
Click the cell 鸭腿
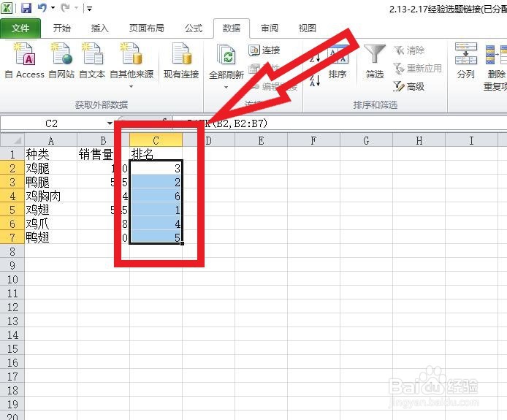click(x=50, y=182)
